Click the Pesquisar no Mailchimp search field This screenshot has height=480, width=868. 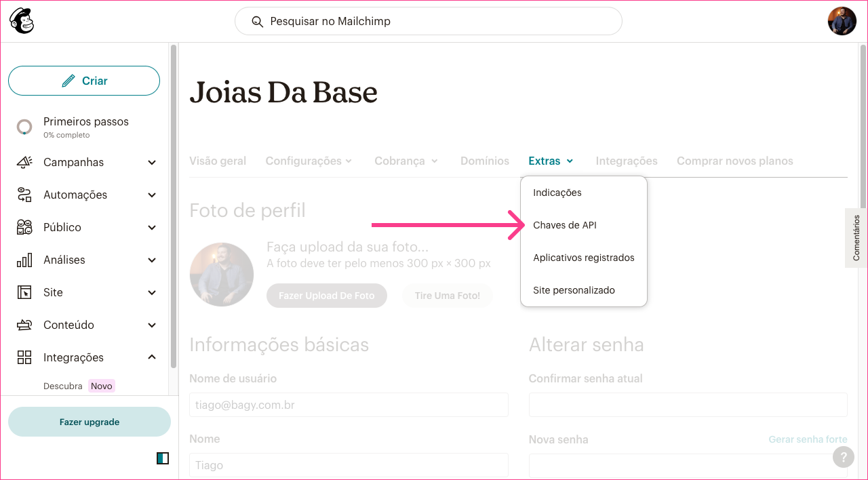pyautogui.click(x=429, y=21)
